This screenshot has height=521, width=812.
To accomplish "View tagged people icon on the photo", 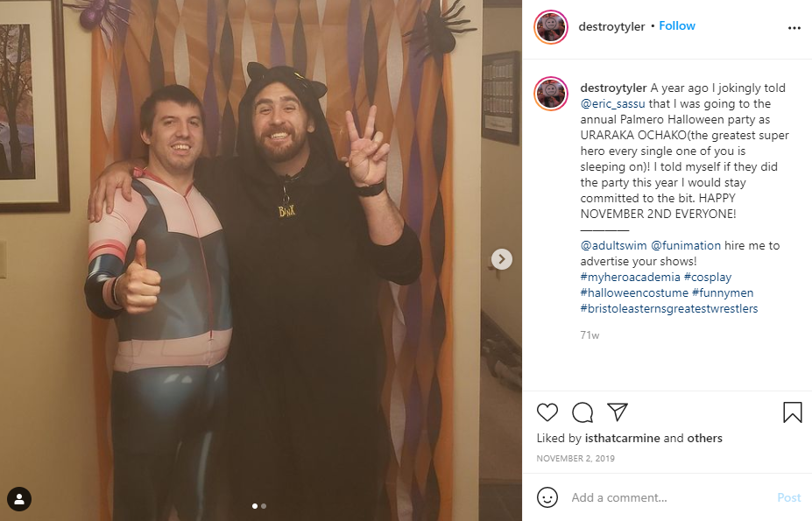I will coord(19,499).
